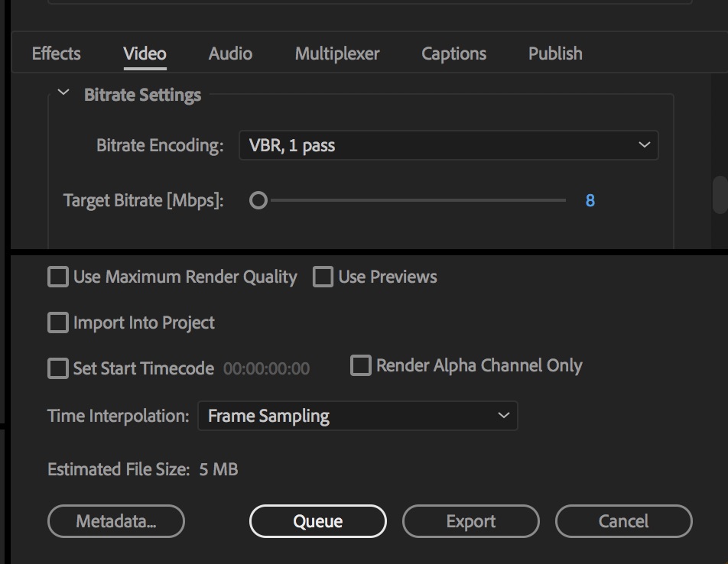
Task: Open the Time Interpolation dropdown
Action: [358, 416]
